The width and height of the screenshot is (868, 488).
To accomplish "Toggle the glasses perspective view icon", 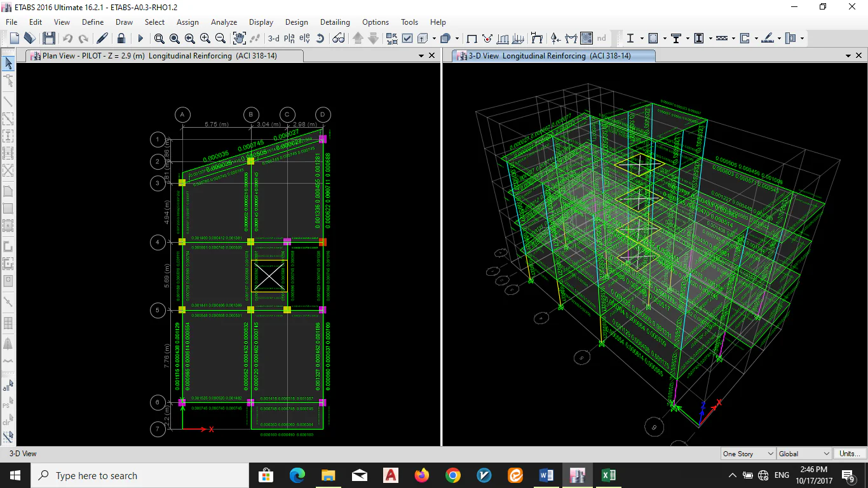I will point(338,39).
